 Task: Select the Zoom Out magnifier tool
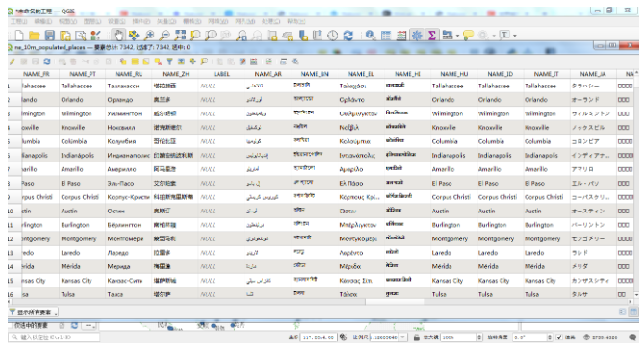point(165,36)
